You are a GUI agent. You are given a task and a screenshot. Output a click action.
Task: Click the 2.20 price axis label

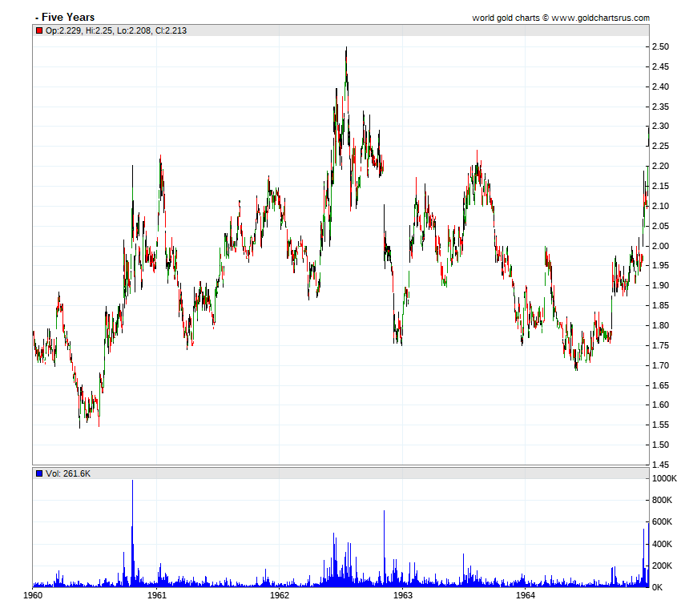tap(660, 167)
